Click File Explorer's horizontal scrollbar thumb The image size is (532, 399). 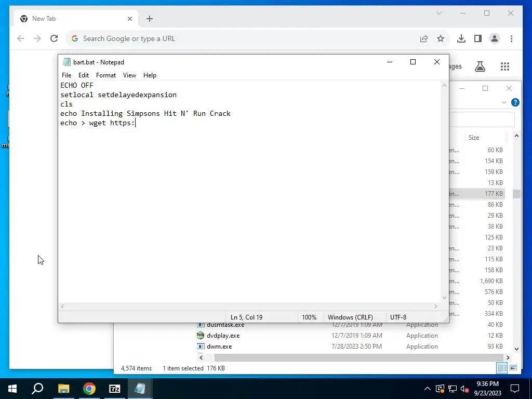click(x=358, y=357)
